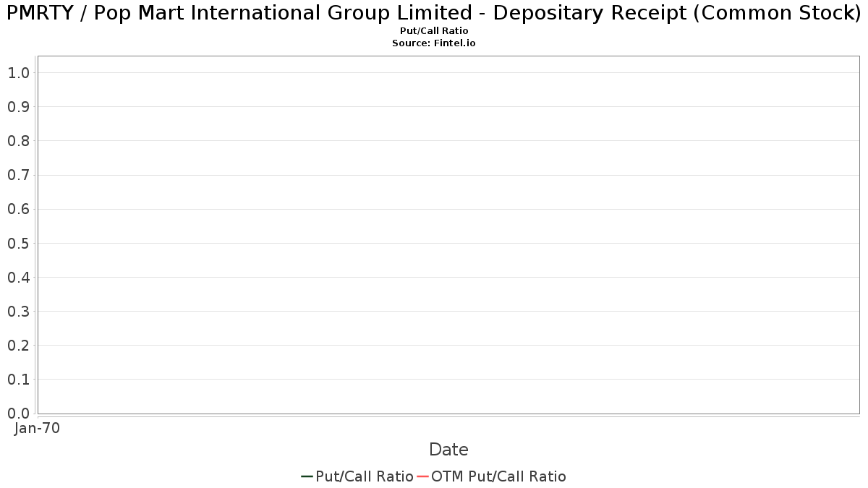
Task: Click the 0.7 y-axis tick label
Action: 18,175
